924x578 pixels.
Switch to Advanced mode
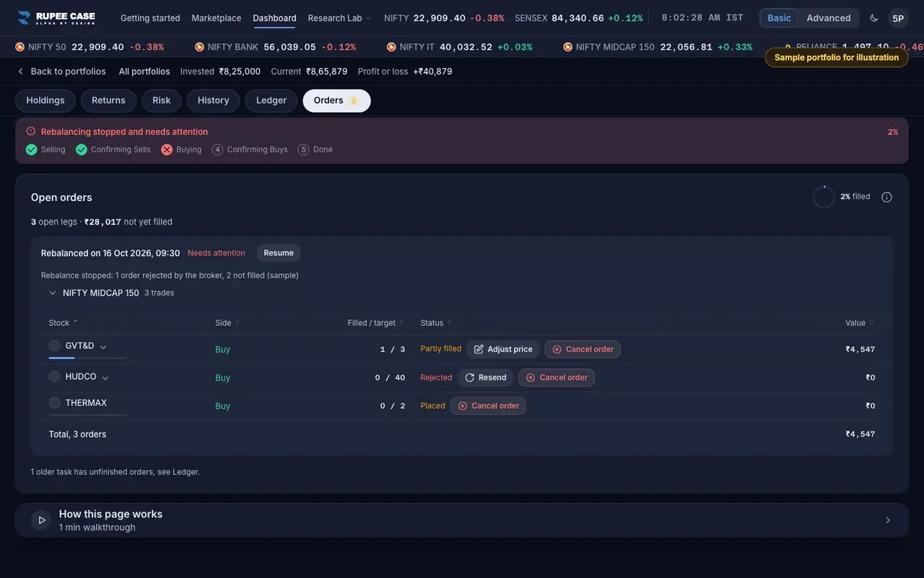(x=828, y=18)
